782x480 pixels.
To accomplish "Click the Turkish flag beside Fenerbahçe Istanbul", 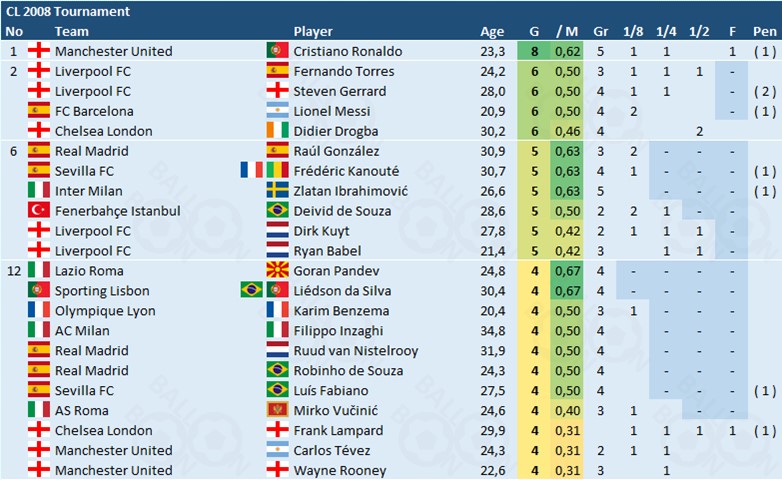I will (40, 211).
